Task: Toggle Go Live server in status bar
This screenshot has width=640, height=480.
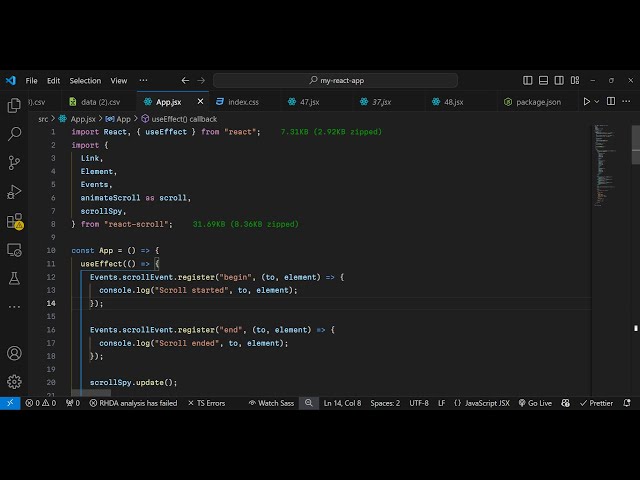Action: [535, 403]
